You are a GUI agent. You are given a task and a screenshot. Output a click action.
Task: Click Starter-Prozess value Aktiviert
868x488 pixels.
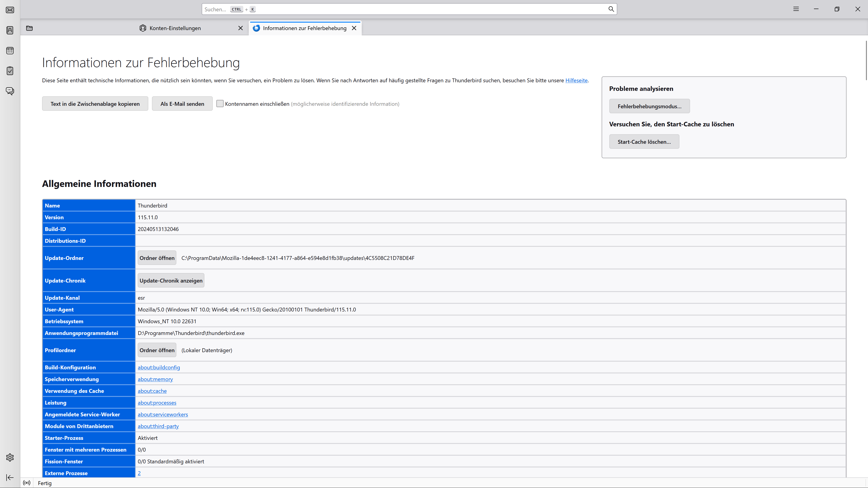pyautogui.click(x=148, y=438)
